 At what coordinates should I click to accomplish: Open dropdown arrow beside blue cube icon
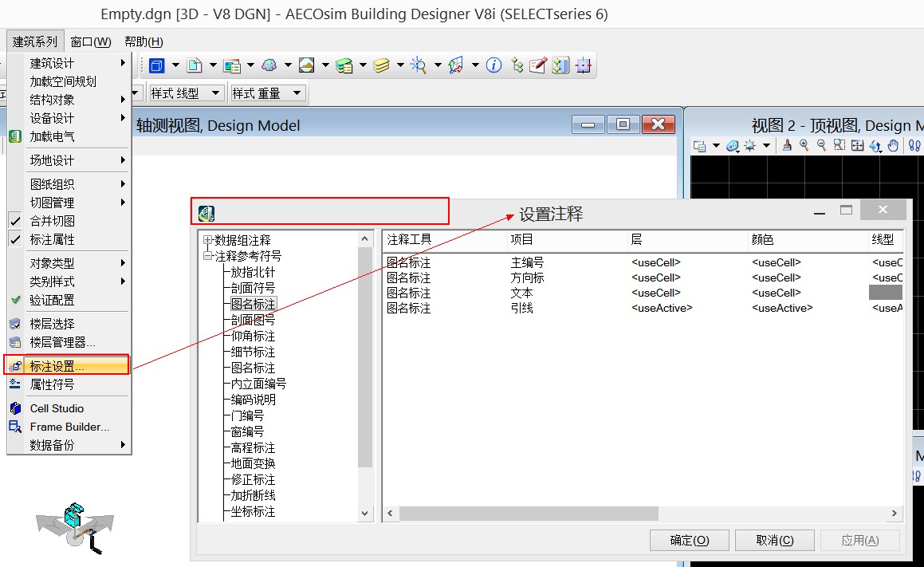click(x=175, y=65)
